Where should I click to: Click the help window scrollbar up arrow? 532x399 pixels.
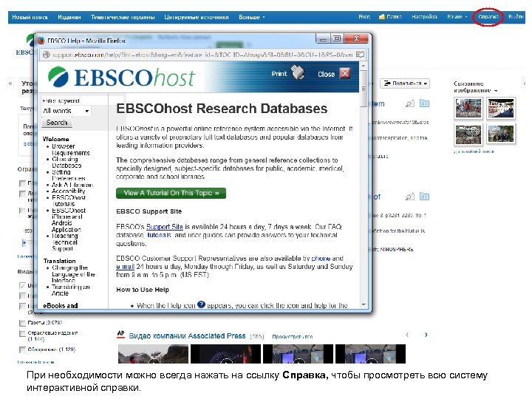coord(364,66)
